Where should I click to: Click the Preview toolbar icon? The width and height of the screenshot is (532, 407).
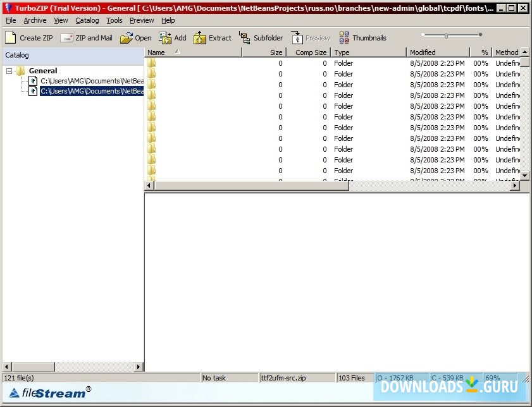point(297,38)
